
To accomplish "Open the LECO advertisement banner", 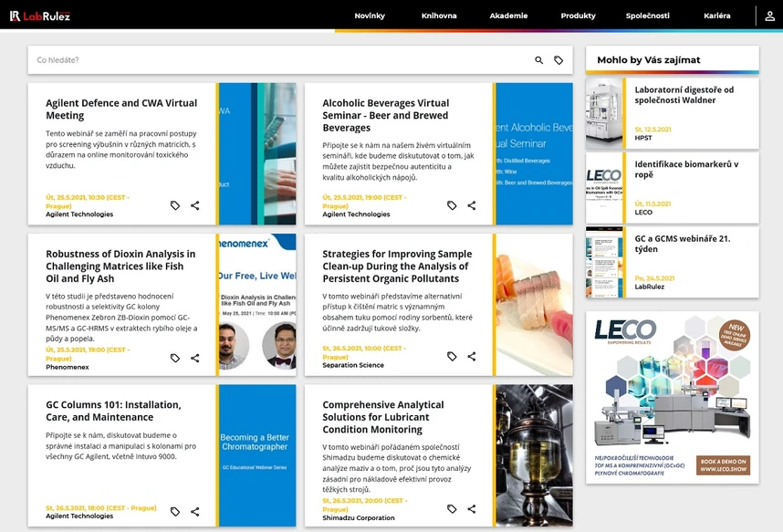I will point(673,397).
